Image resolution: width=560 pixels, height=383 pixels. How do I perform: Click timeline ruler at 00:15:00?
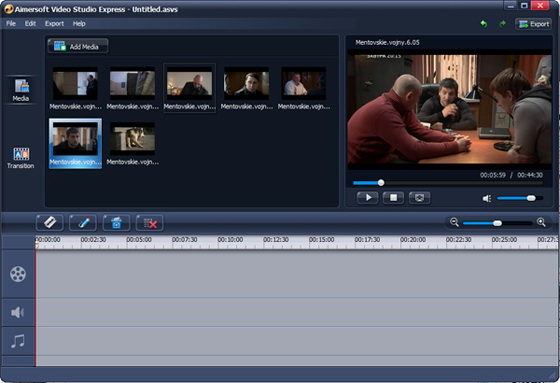(321, 239)
